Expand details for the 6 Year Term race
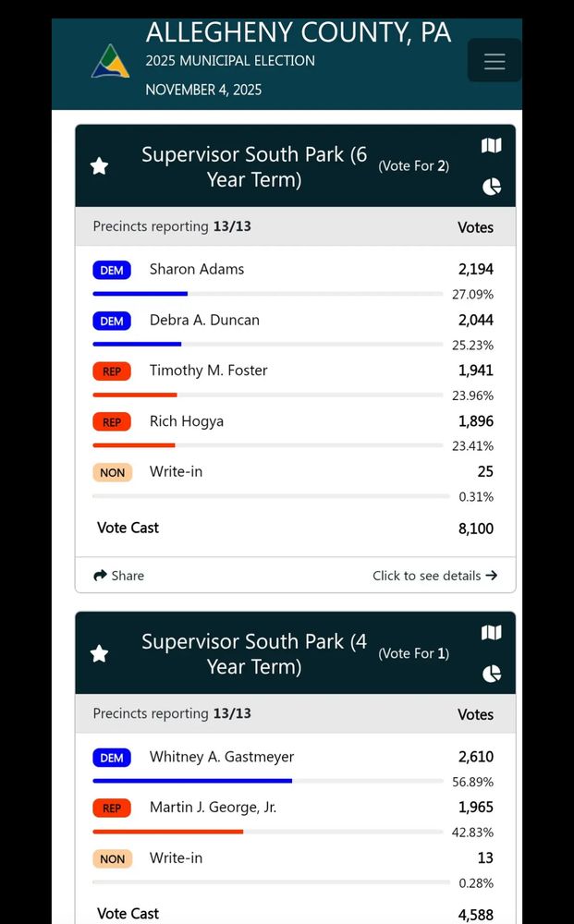574x924 pixels. (435, 575)
